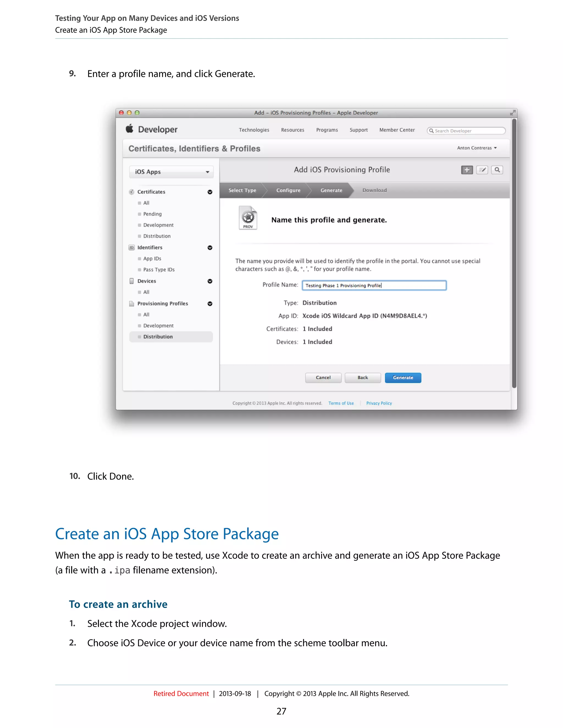Click the 'Name this profile and generate.' heading

[329, 220]
